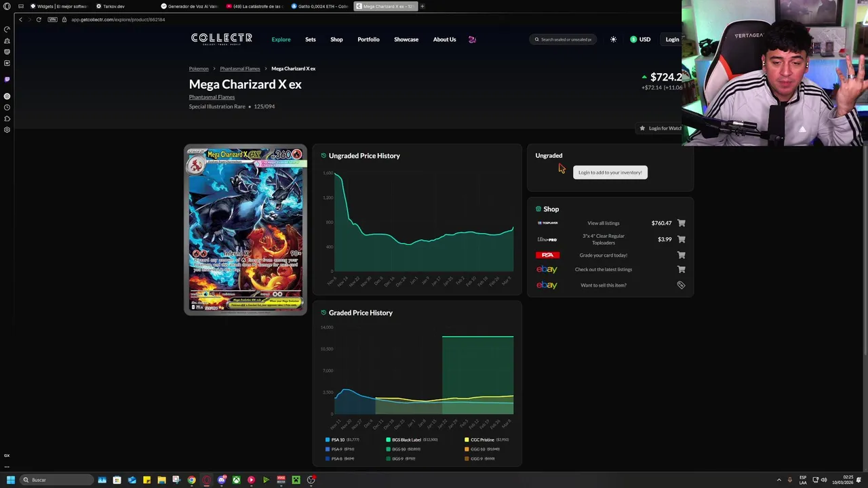This screenshot has height=488, width=868.
Task: Switch to Generador de Voz AI tab
Action: pos(190,6)
